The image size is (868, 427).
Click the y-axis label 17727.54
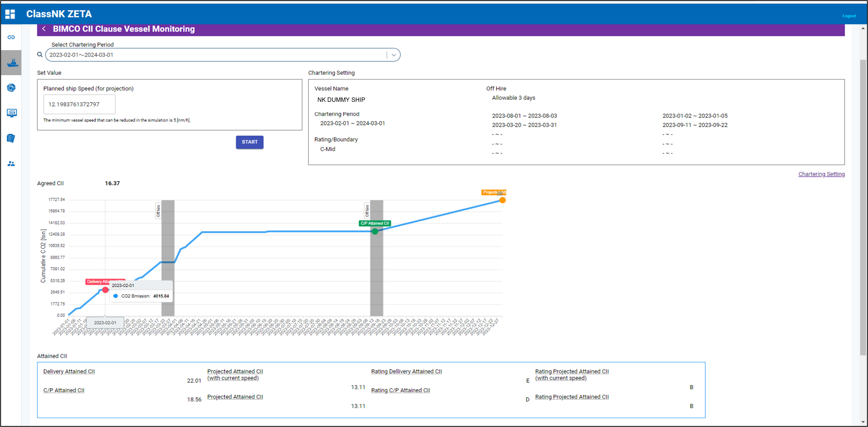(x=57, y=200)
